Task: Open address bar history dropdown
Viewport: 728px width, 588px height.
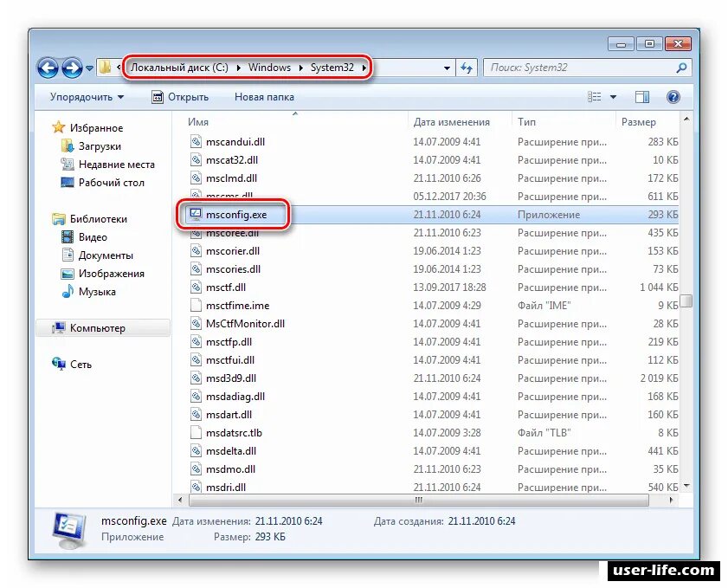Action: (447, 68)
